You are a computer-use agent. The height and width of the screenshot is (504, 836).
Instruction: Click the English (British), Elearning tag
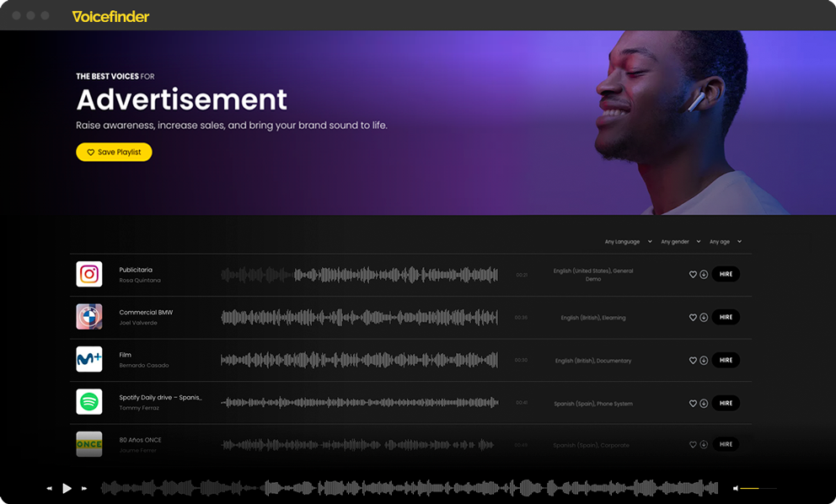(x=593, y=318)
